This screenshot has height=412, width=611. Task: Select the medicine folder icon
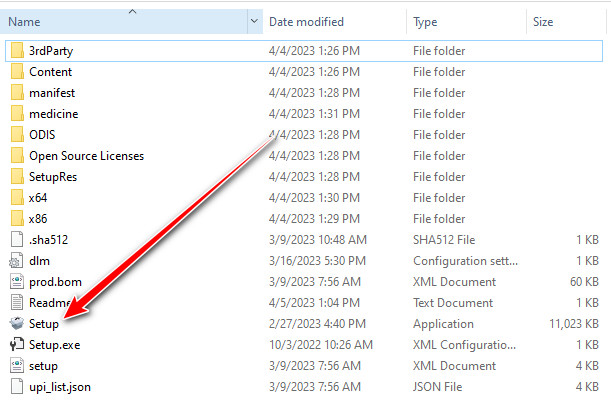click(16, 114)
